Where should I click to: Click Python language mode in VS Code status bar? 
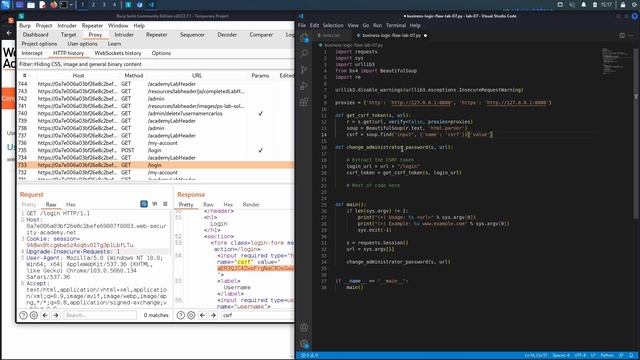(x=607, y=356)
